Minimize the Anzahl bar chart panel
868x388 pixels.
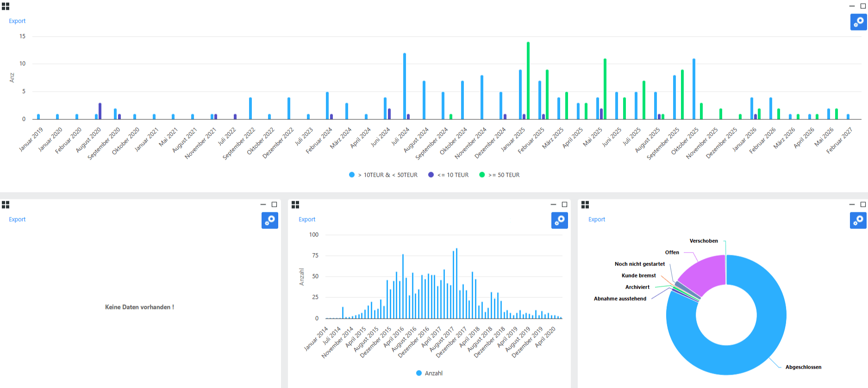point(553,204)
